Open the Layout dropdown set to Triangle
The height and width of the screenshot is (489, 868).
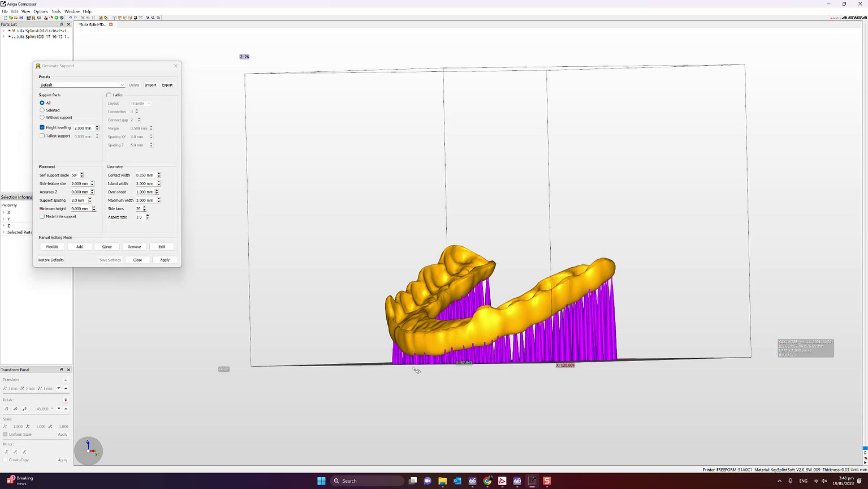point(140,104)
